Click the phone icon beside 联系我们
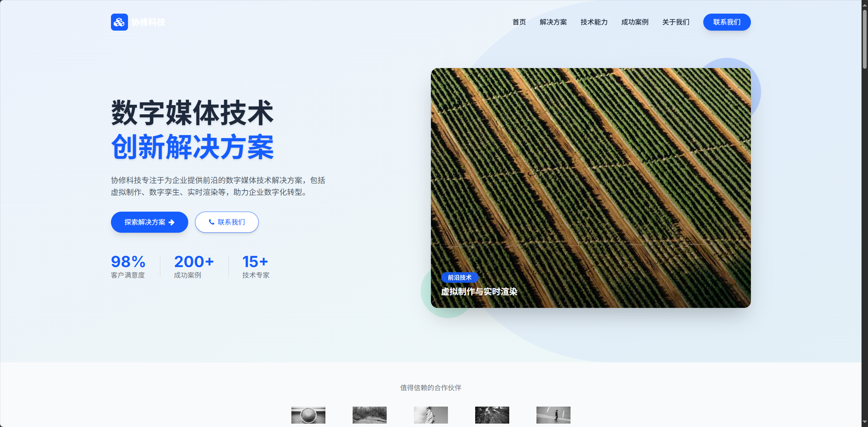Viewport: 868px width, 427px height. point(211,222)
